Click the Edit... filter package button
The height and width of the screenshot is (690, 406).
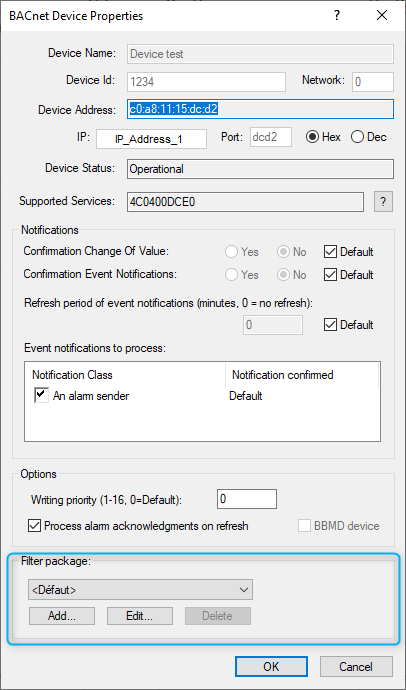[140, 616]
